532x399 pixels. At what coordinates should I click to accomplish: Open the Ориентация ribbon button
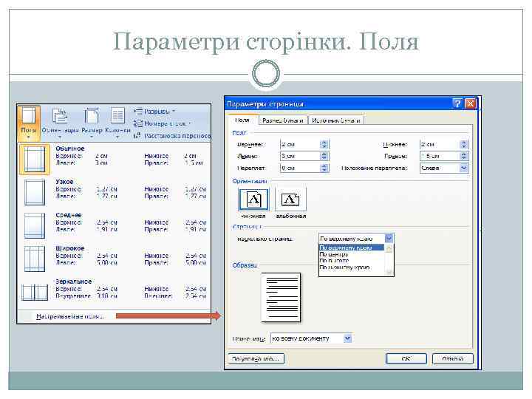(60, 123)
